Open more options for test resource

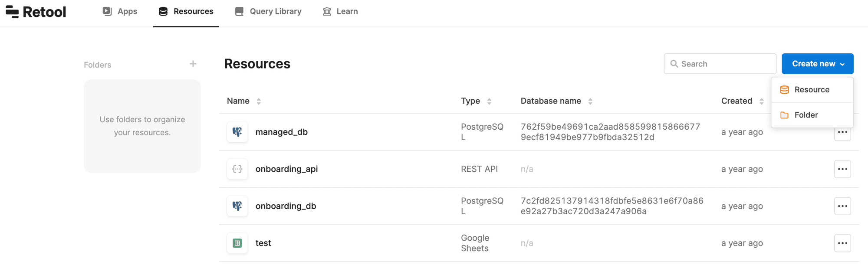tap(842, 243)
